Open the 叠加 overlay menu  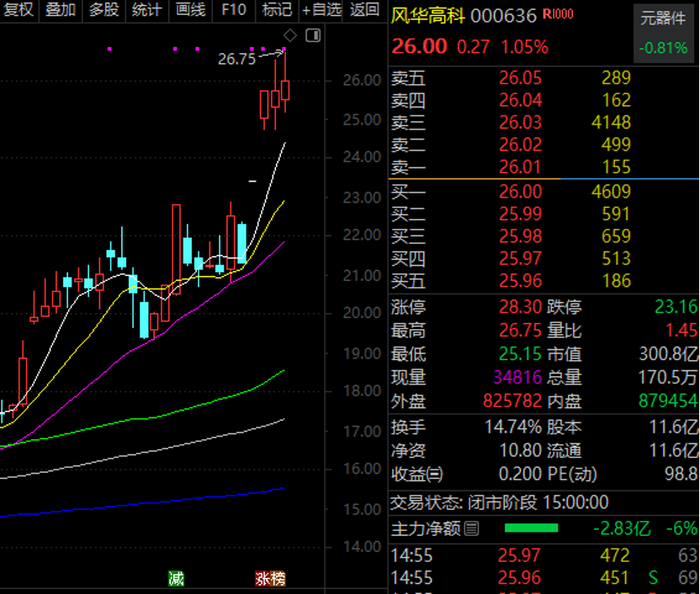[x=61, y=10]
